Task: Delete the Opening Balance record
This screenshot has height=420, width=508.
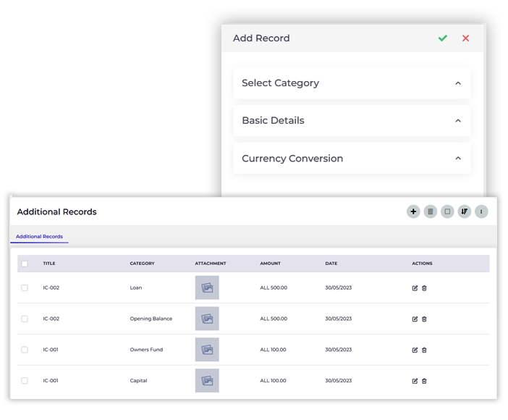Action: pos(424,319)
